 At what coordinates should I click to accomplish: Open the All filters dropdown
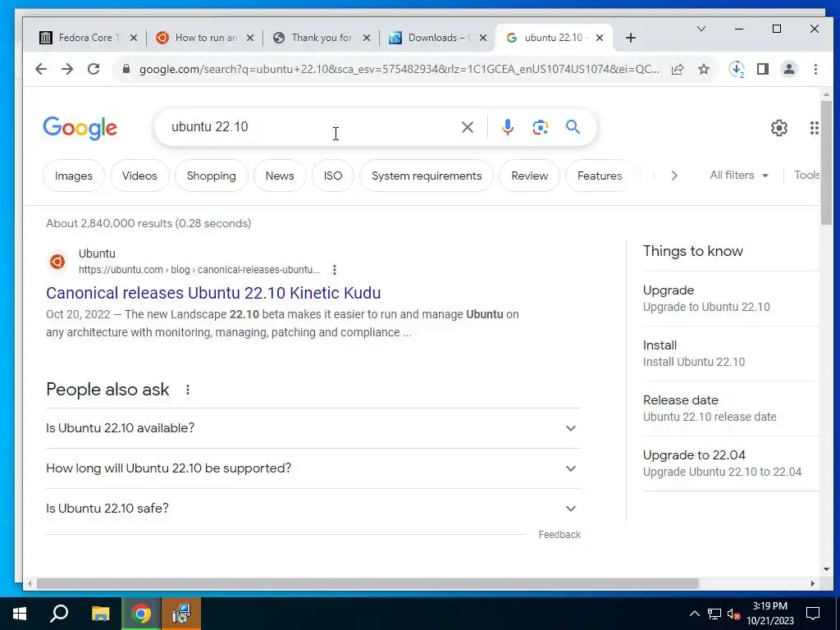pyautogui.click(x=739, y=176)
